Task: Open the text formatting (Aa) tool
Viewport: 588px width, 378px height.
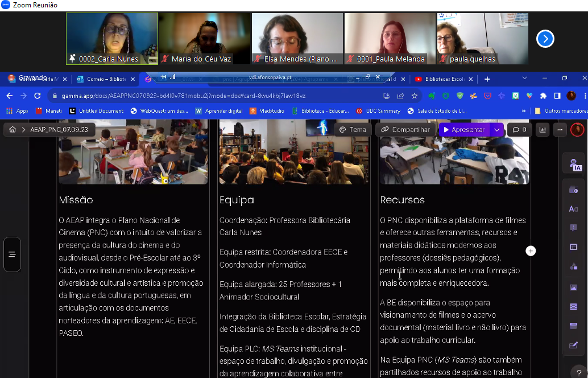Action: 573,209
